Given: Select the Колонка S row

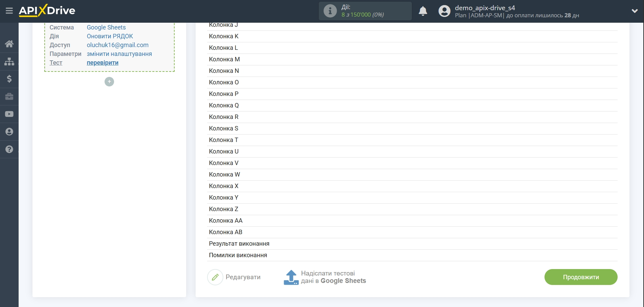Looking at the screenshot, I should 412,128.
